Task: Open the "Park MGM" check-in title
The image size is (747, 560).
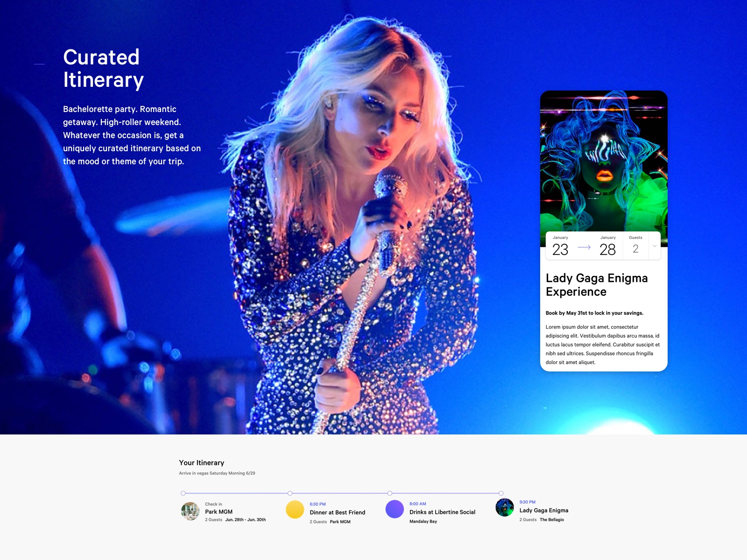Action: pos(218,512)
